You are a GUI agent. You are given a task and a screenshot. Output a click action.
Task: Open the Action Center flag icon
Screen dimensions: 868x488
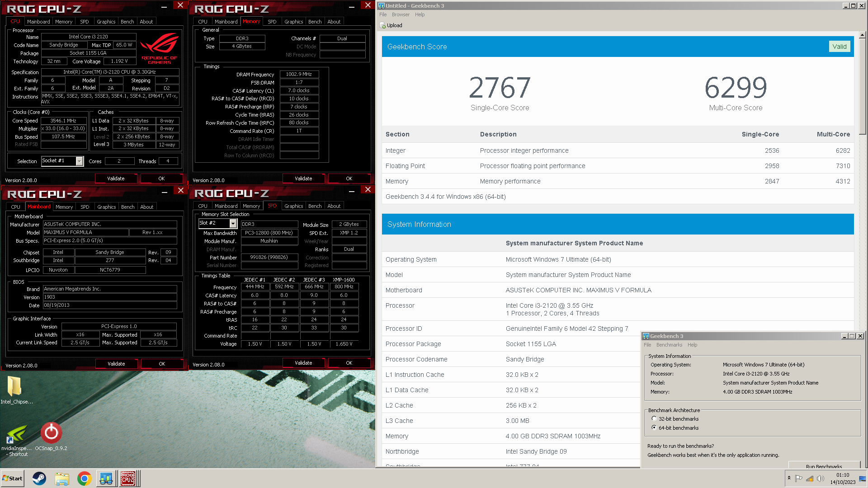(x=799, y=478)
